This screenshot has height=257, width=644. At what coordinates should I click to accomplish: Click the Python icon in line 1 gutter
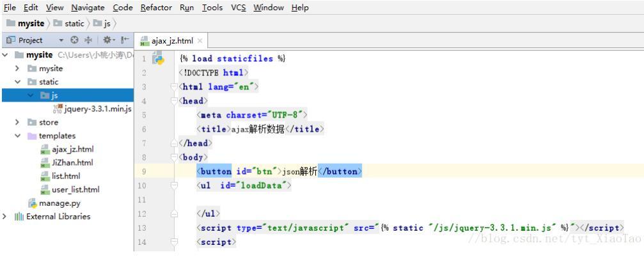[157, 59]
